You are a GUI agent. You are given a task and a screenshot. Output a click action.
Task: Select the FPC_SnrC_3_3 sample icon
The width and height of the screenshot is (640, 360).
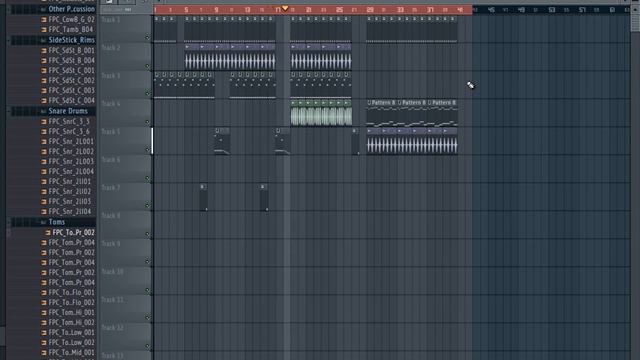pos(44,122)
